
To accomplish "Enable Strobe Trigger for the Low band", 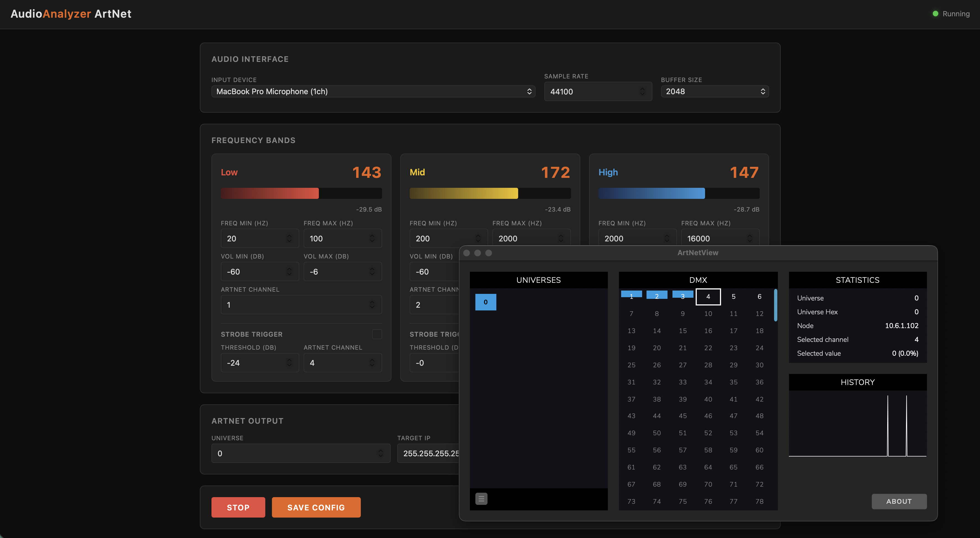I will pyautogui.click(x=377, y=334).
